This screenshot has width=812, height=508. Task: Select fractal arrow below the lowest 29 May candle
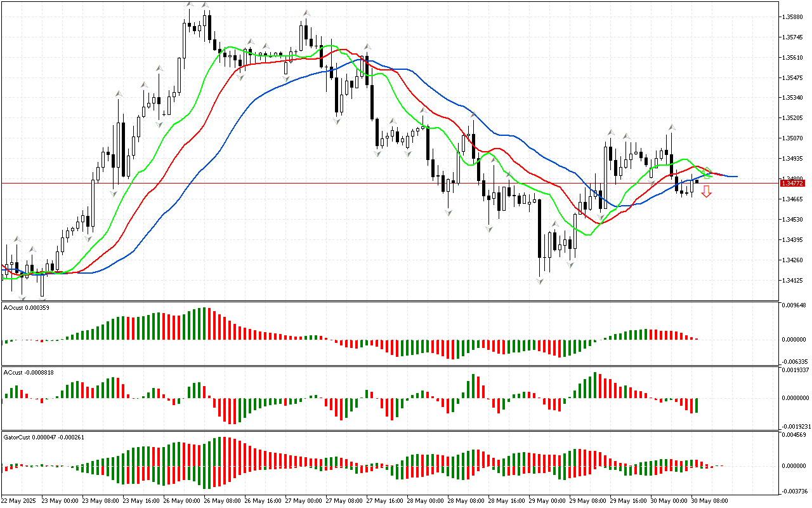tap(540, 280)
